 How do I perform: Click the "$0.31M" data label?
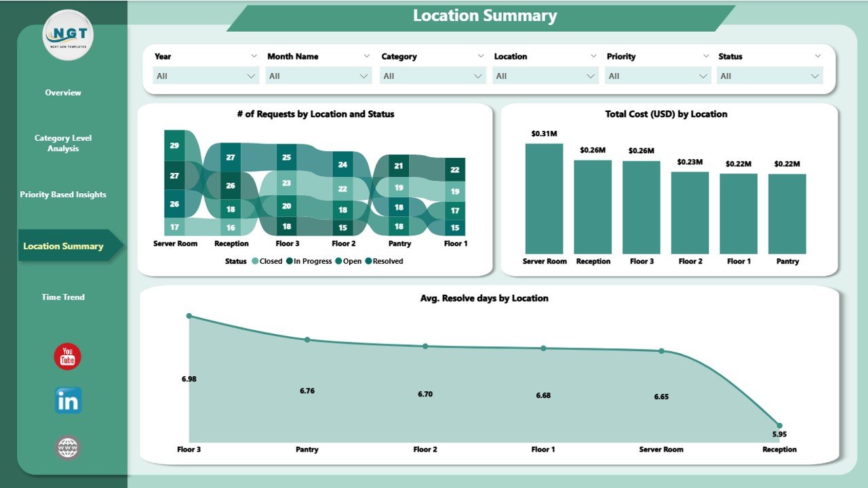pos(544,134)
